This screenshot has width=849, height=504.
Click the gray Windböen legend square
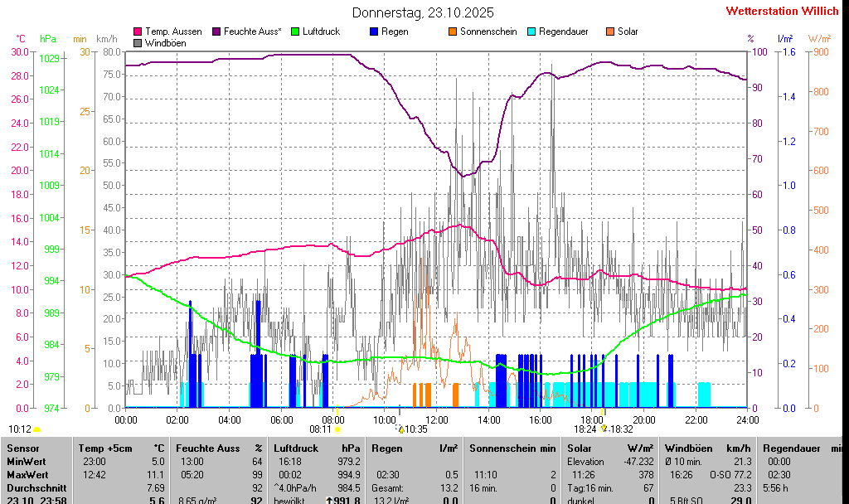(x=138, y=43)
